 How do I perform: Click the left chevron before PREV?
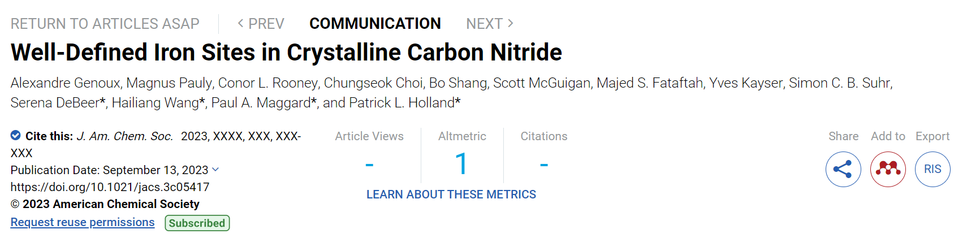tap(241, 23)
